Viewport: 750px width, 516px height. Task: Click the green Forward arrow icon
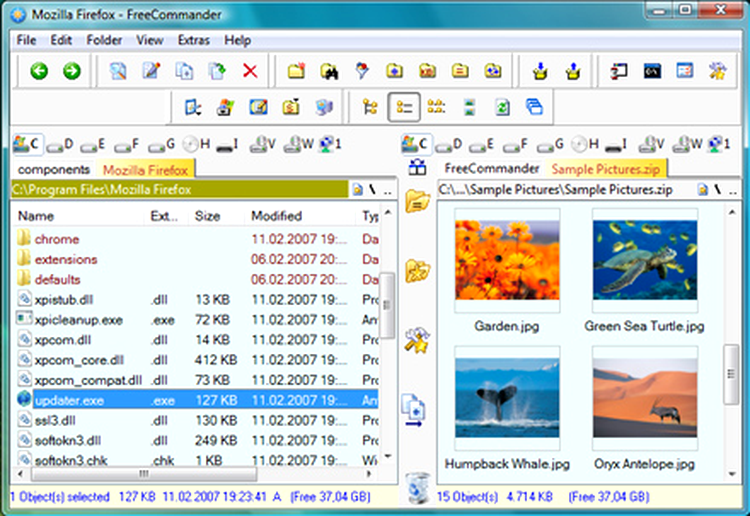click(72, 72)
